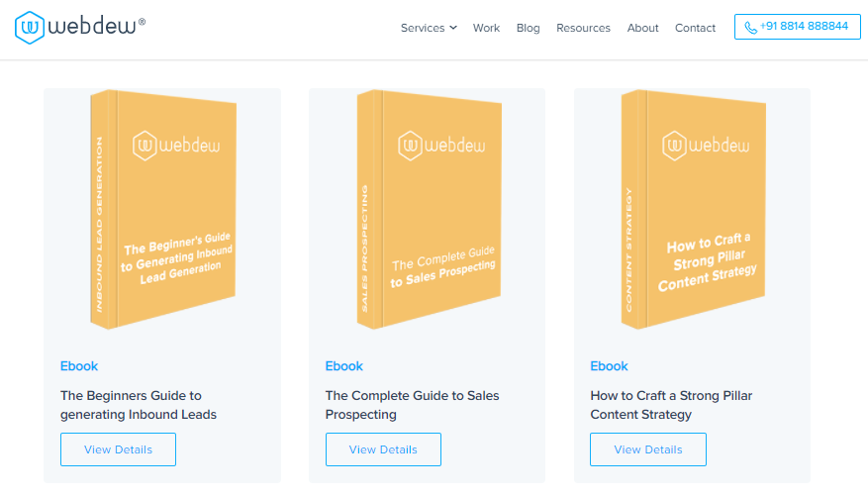Click the Ebook label on the Content Strategy card
Screen dimensions: 868x497
(610, 366)
